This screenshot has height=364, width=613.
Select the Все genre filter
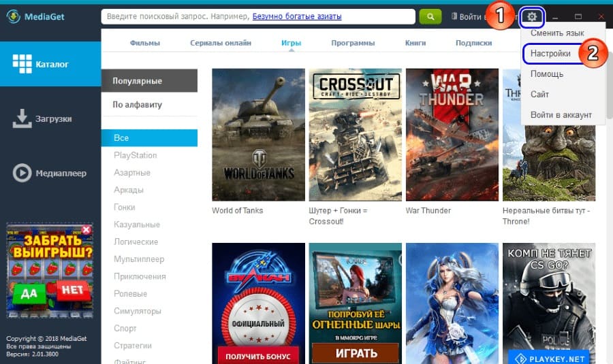pyautogui.click(x=149, y=138)
